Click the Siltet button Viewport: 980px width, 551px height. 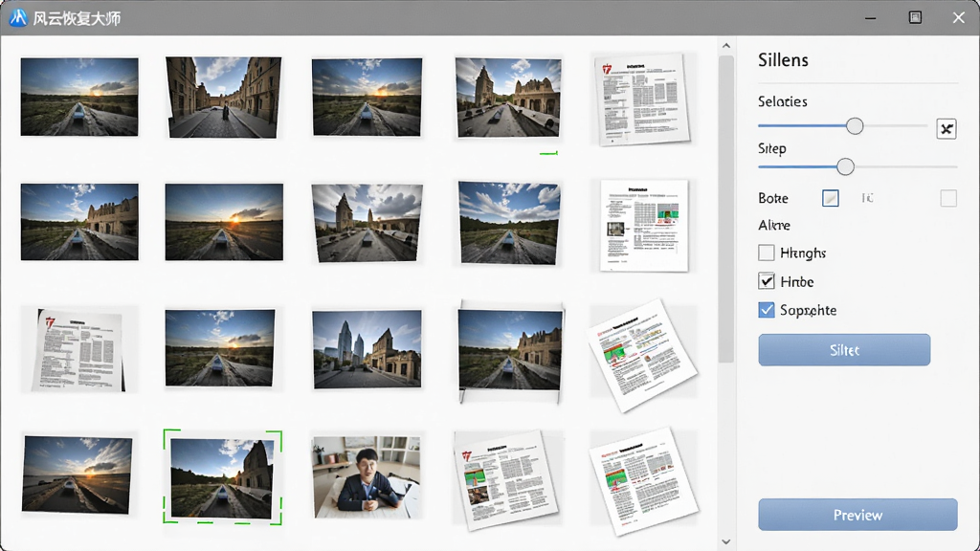[x=844, y=350]
